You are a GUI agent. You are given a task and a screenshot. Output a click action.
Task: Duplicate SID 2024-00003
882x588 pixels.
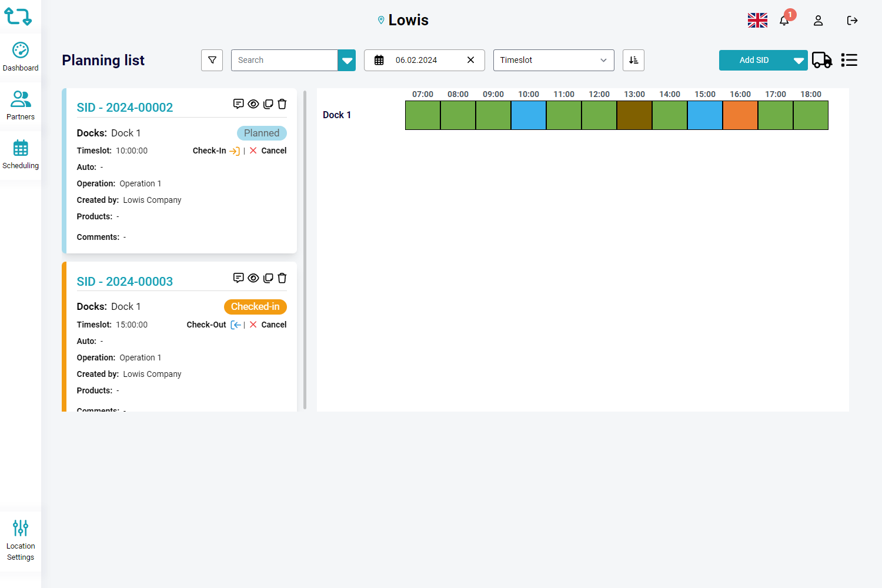coord(268,278)
